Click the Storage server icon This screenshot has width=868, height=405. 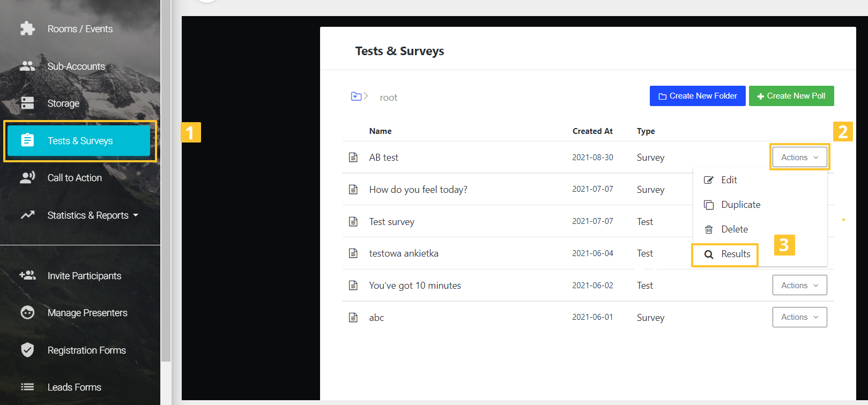click(x=27, y=103)
